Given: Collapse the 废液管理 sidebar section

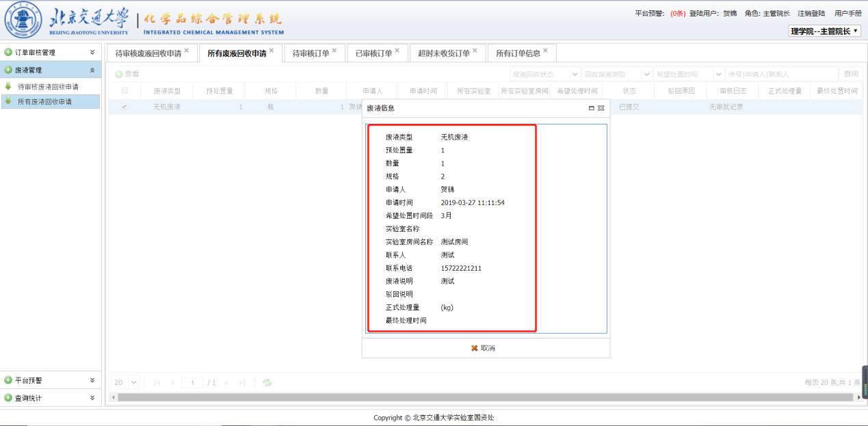Looking at the screenshot, I should (92, 70).
